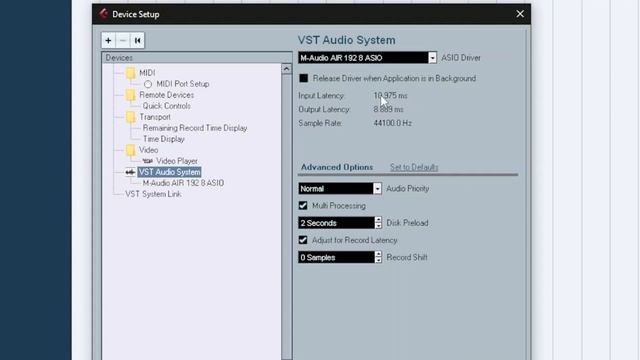Select Remote Devices tree item label
Viewport: 640px width, 360px height.
[167, 95]
